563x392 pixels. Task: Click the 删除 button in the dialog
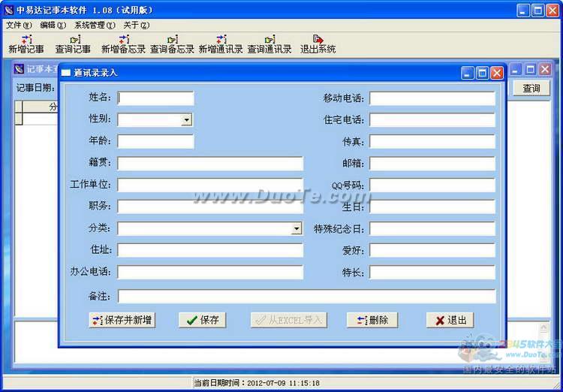pos(372,320)
